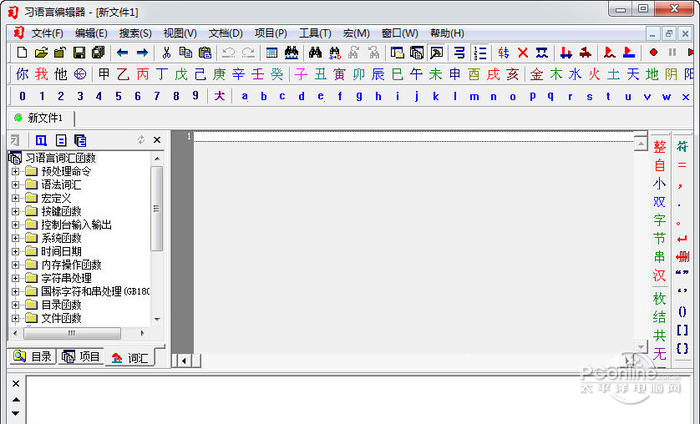Insert the 双 keyword from the right sidebar
Screen dimensions: 700x424
(x=659, y=201)
